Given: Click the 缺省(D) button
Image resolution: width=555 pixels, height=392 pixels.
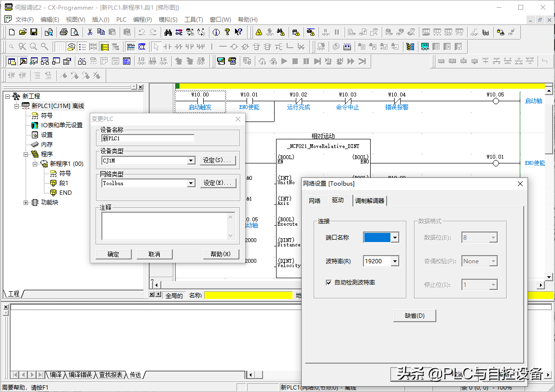Looking at the screenshot, I should [415, 316].
